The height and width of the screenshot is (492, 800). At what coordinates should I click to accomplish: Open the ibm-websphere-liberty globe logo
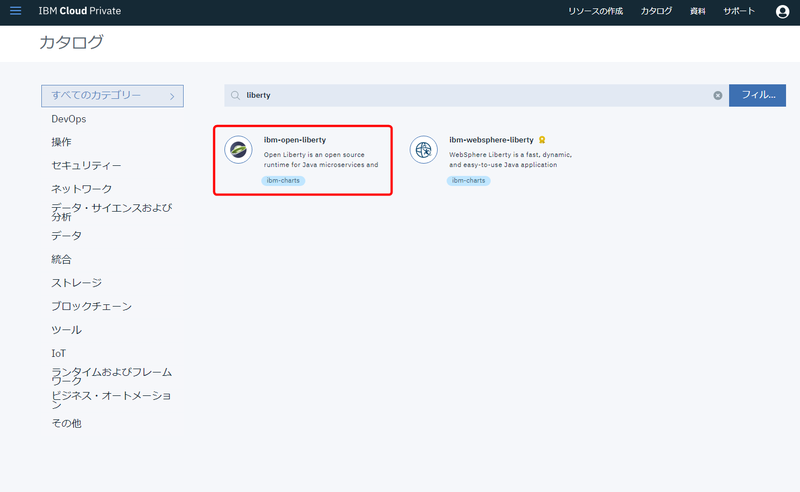[423, 150]
